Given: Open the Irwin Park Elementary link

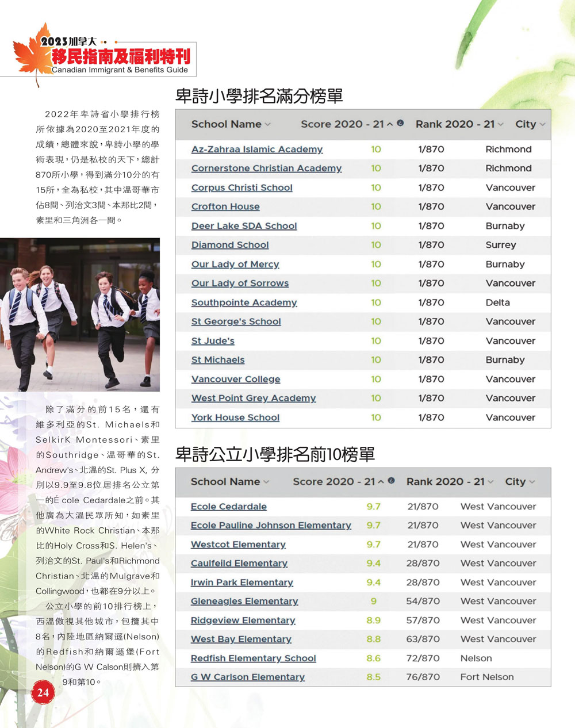Looking at the screenshot, I should point(242,582).
